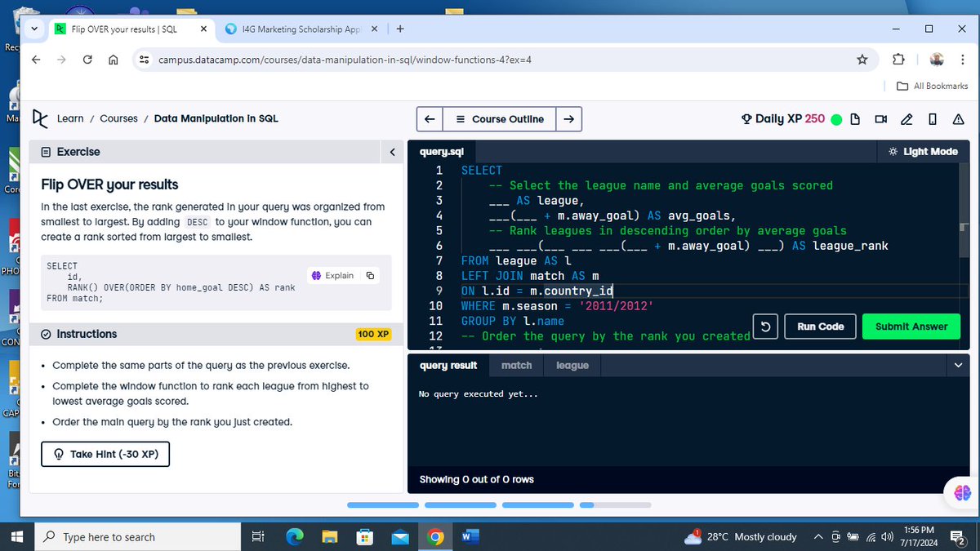The width and height of the screenshot is (980, 551).
Task: Switch to the league table tab
Action: (572, 366)
